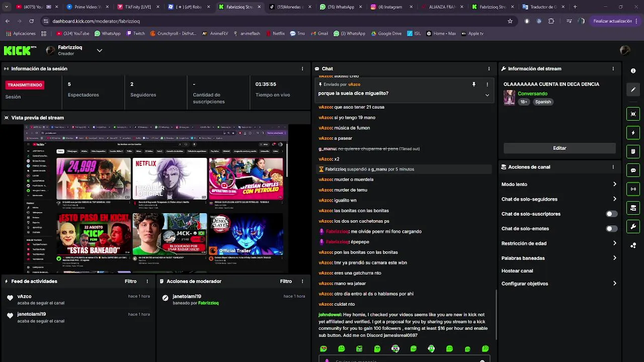This screenshot has width=644, height=362.
Task: Toggle the broadcast signal icon in sidebar
Action: coord(633,189)
